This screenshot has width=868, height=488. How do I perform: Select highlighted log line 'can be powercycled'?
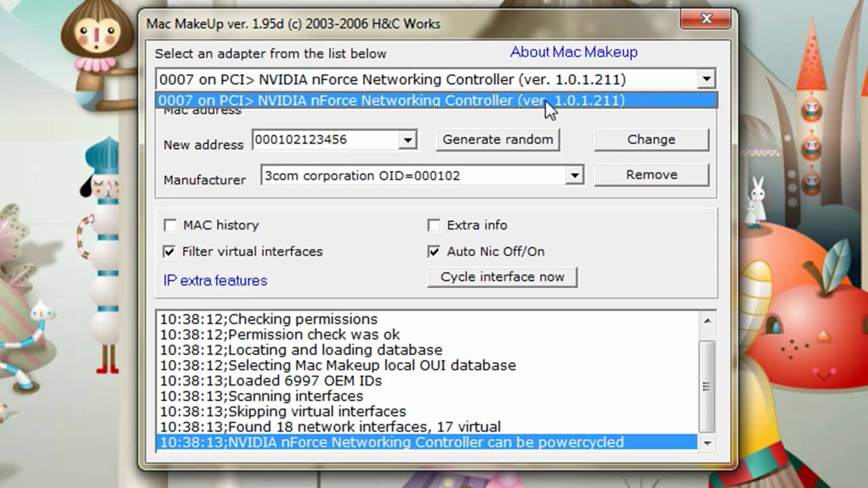tap(427, 443)
